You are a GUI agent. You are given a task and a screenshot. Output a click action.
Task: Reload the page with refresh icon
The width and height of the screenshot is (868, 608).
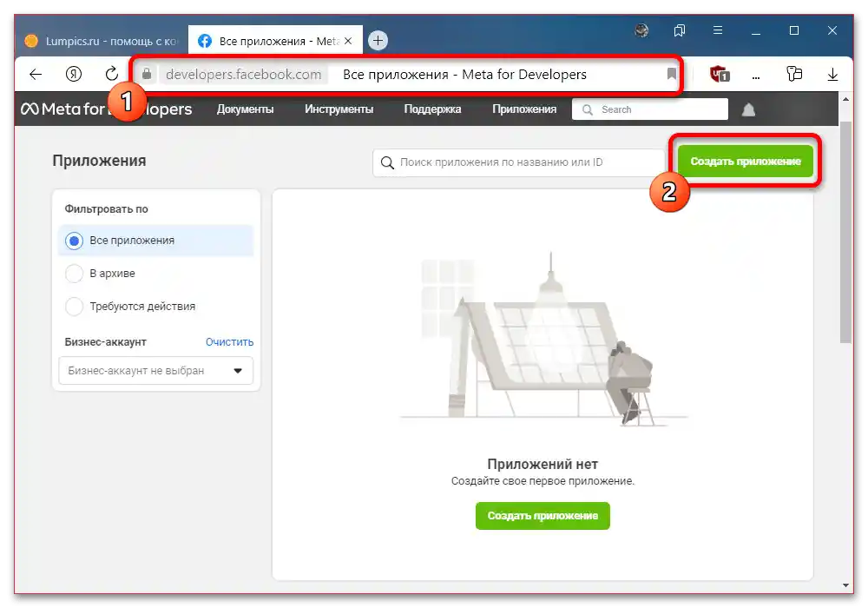tap(112, 74)
